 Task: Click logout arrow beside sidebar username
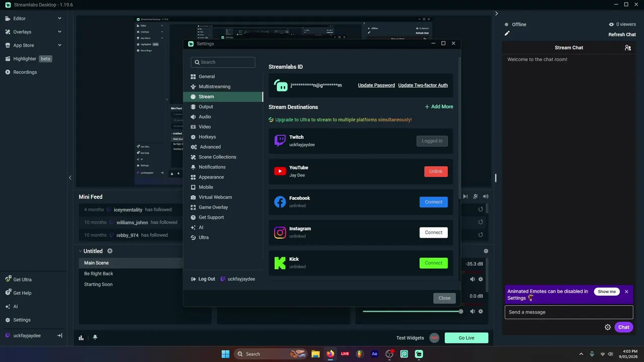click(59, 335)
